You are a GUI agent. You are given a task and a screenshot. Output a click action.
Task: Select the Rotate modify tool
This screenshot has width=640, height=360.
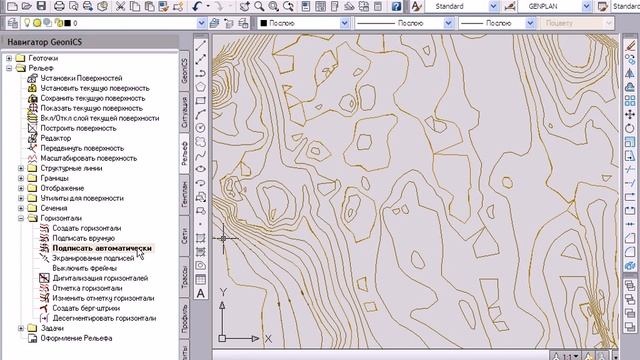(x=630, y=128)
